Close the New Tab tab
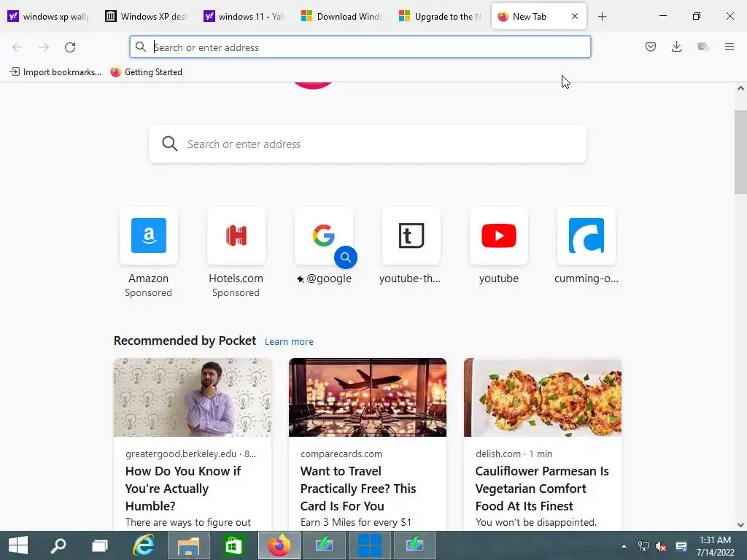 [x=575, y=16]
